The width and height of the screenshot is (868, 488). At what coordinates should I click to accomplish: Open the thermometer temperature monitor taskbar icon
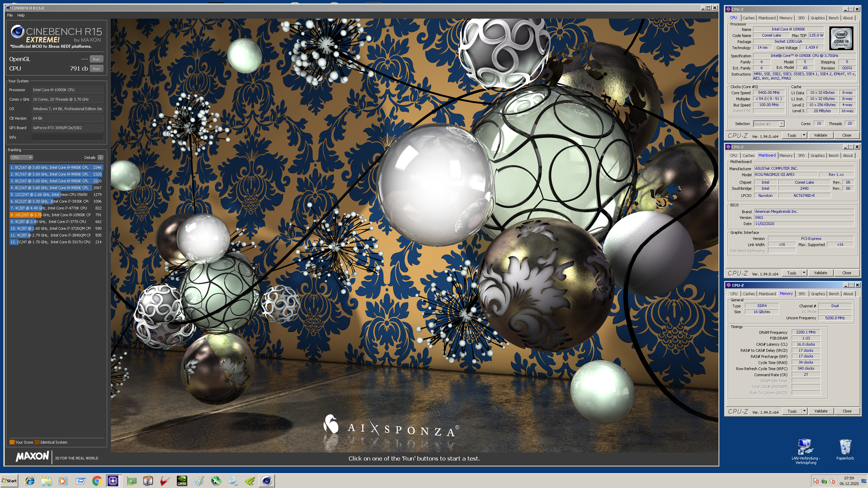tap(148, 481)
